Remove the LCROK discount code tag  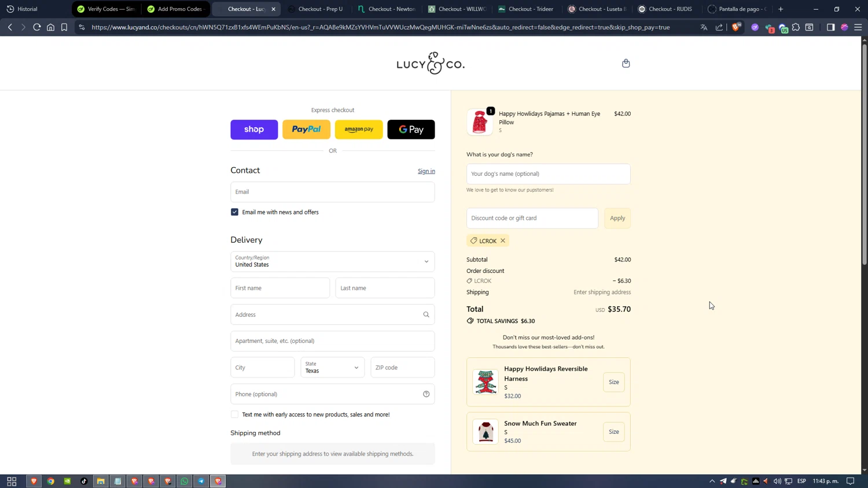(503, 241)
